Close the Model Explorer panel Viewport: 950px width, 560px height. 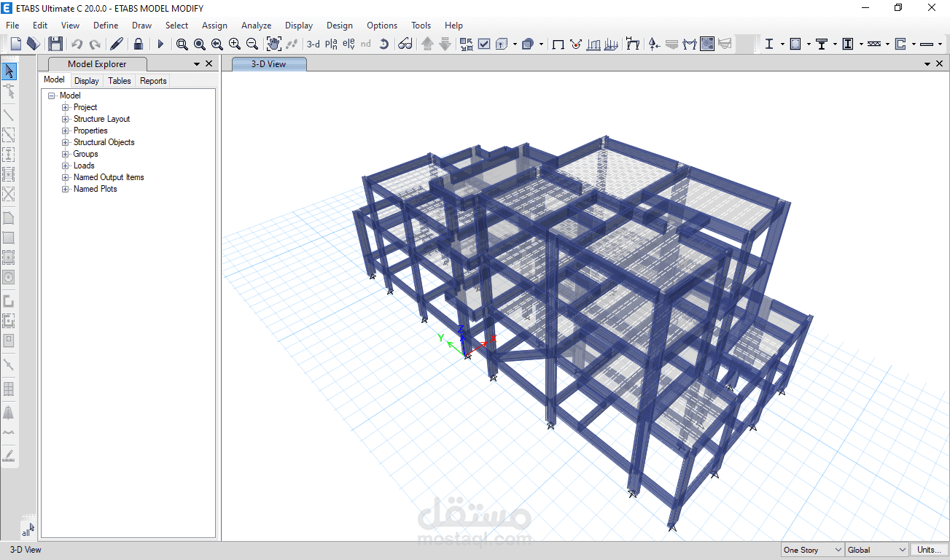pyautogui.click(x=209, y=64)
